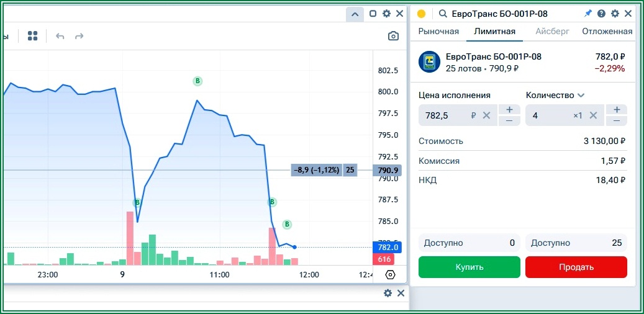
Task: Switch to Рыночная order tab
Action: point(438,31)
